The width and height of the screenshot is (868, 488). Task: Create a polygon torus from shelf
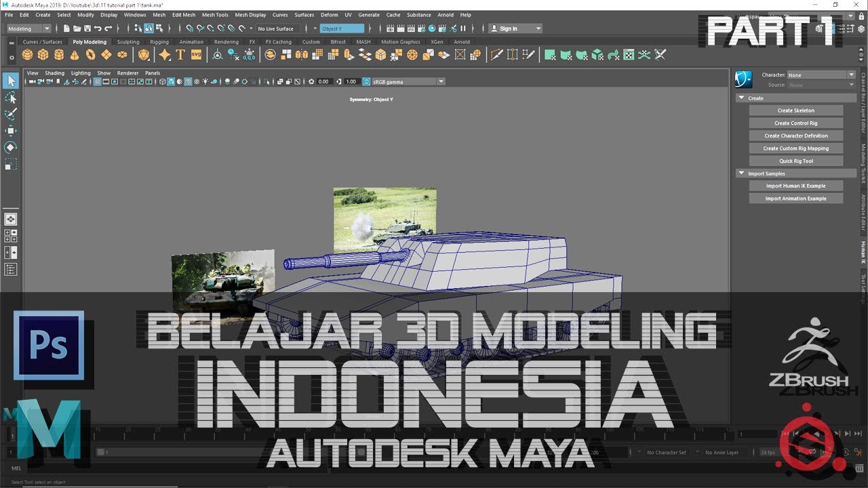pyautogui.click(x=90, y=55)
